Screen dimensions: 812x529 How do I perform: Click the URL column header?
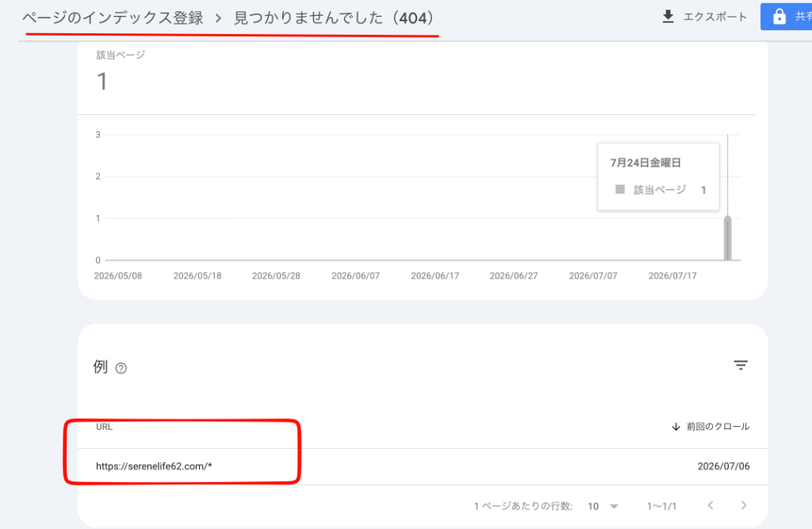104,427
